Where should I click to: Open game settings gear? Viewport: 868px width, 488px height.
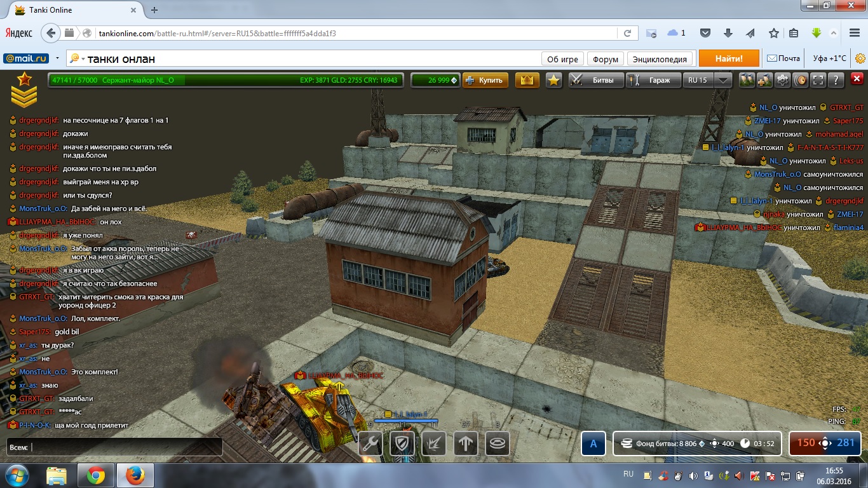point(782,80)
